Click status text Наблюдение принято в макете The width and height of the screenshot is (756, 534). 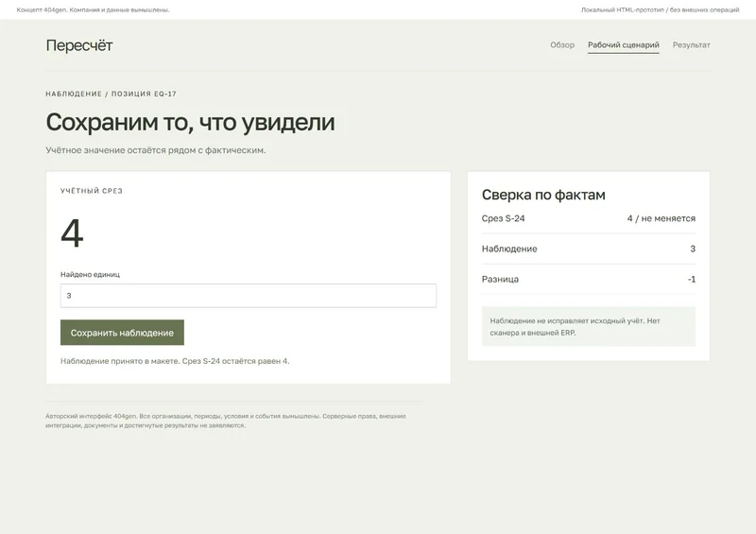(175, 361)
